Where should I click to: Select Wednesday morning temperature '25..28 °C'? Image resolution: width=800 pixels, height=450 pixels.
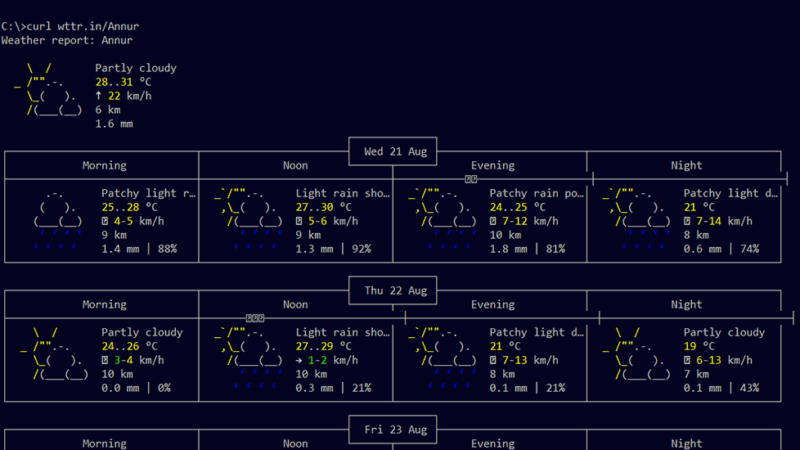[130, 207]
